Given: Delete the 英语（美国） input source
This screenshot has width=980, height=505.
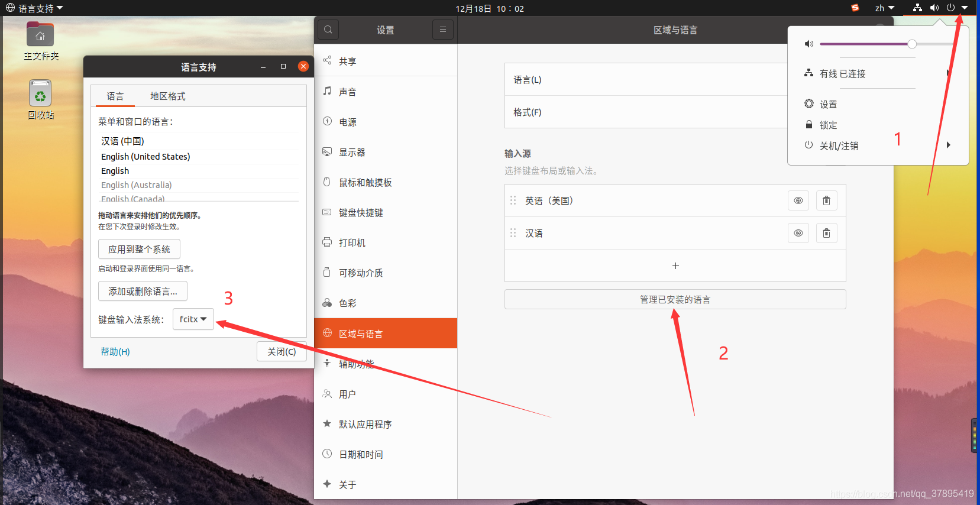Looking at the screenshot, I should tap(826, 200).
